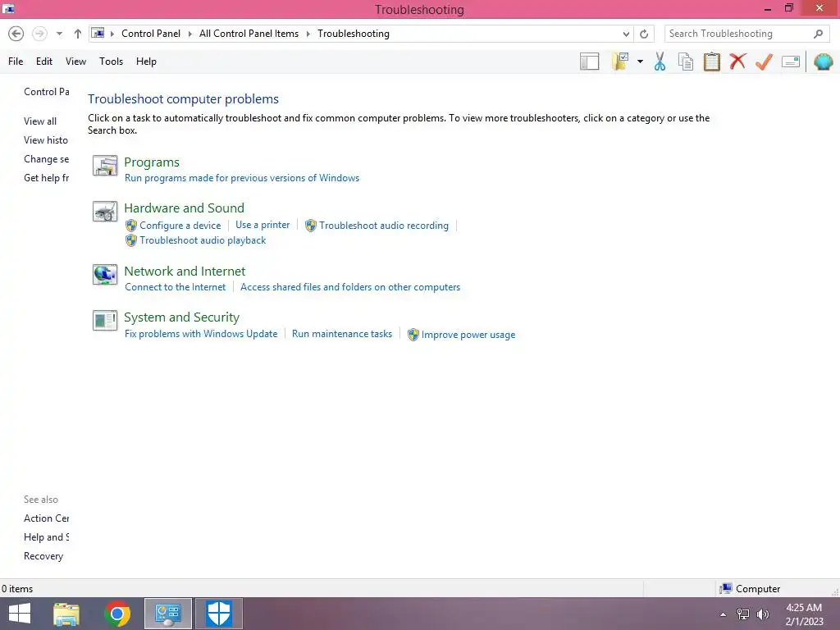Open the Help menu
Screen dimensions: 840x630
pyautogui.click(x=146, y=62)
